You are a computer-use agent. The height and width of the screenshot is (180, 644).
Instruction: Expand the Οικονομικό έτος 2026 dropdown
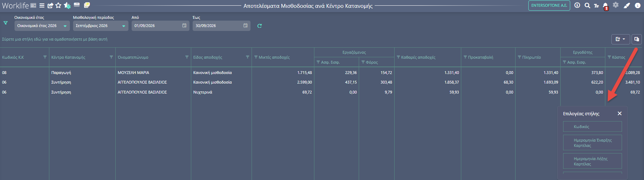(42, 26)
